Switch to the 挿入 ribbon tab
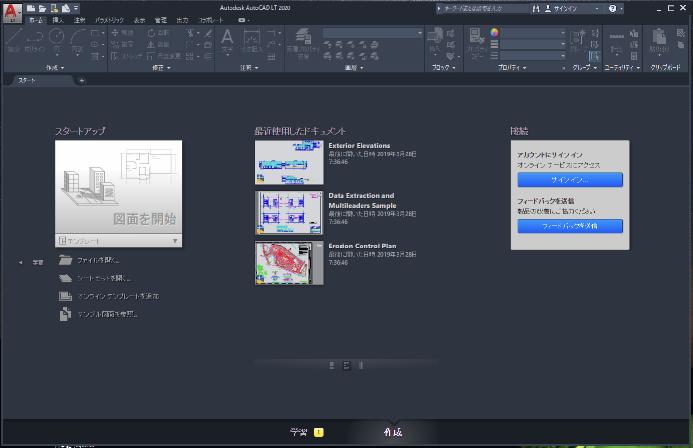This screenshot has width=693, height=448. 58,20
